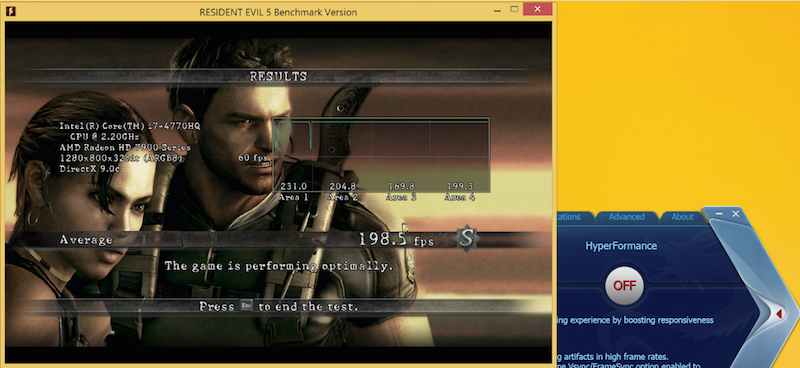This screenshot has width=800, height=368.
Task: Open the Advanced tab
Action: (x=627, y=217)
